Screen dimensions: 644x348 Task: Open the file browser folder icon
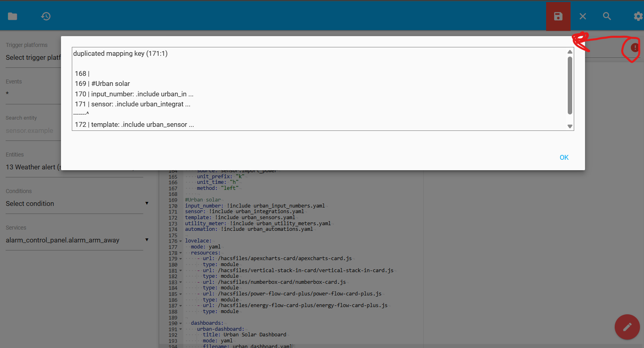coord(12,16)
